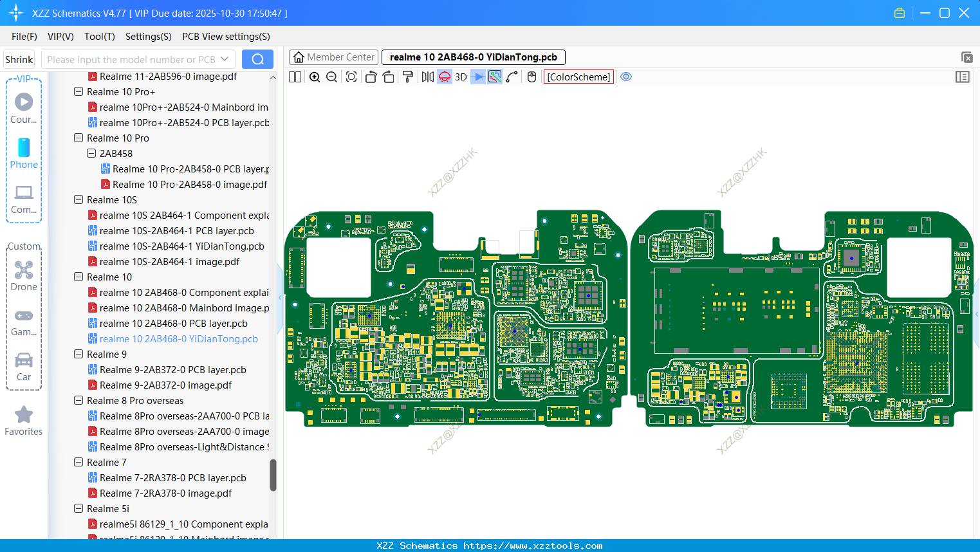Select the Drone category in sidebar

click(x=24, y=275)
